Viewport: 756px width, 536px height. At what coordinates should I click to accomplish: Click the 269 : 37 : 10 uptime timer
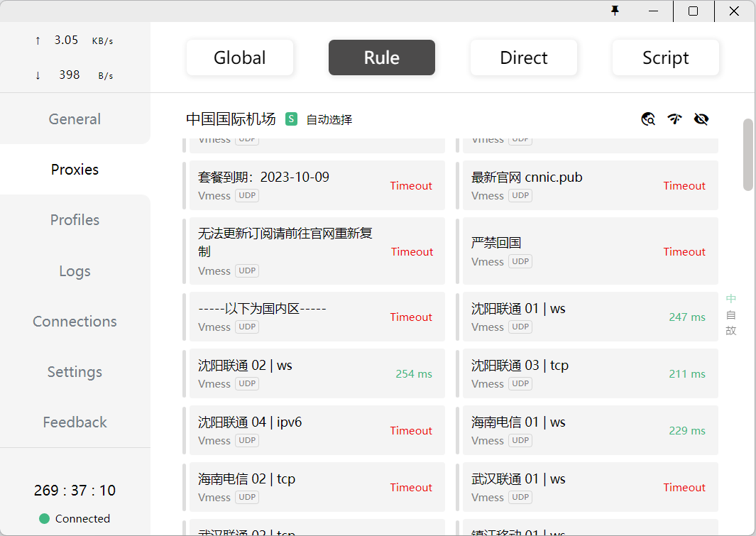click(x=75, y=490)
